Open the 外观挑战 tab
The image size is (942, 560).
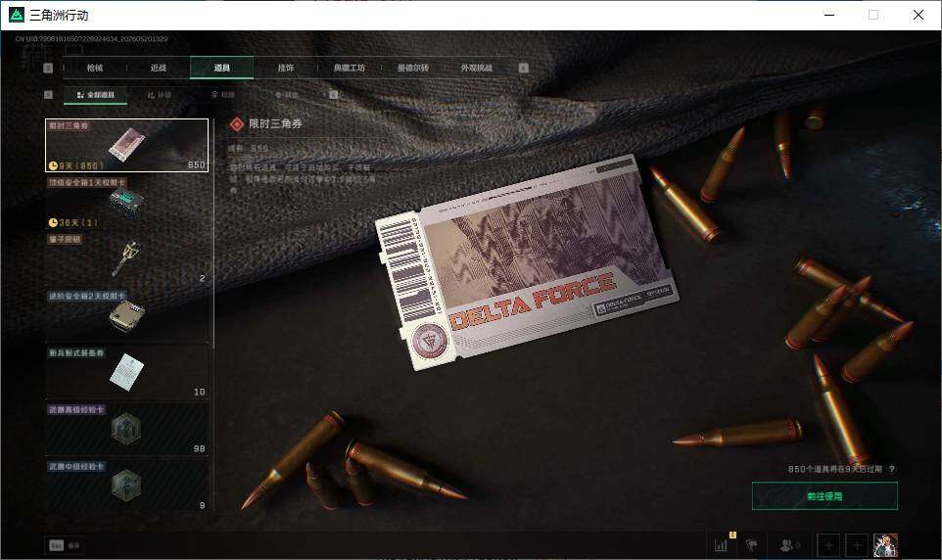477,68
